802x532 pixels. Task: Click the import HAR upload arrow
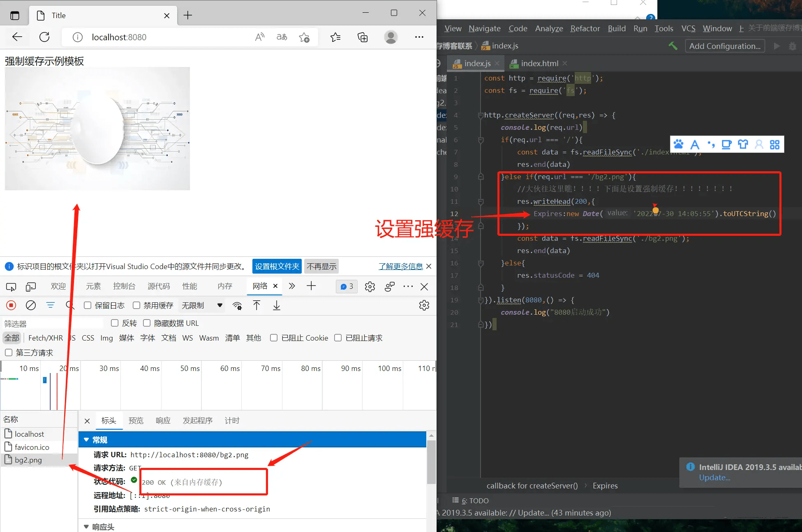[257, 305]
